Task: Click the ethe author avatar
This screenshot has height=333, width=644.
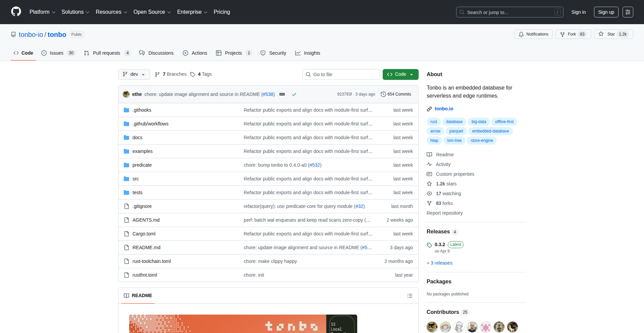Action: click(x=126, y=94)
